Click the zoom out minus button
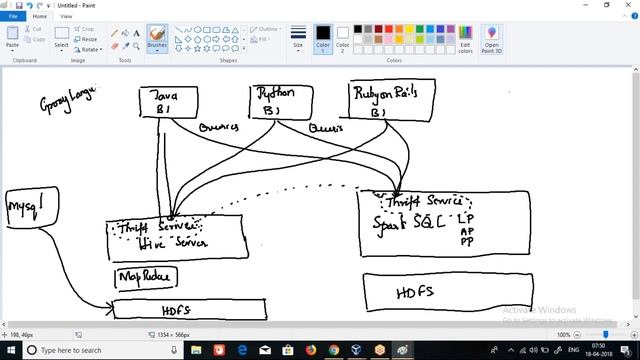This screenshot has height=360, width=640. click(x=577, y=335)
